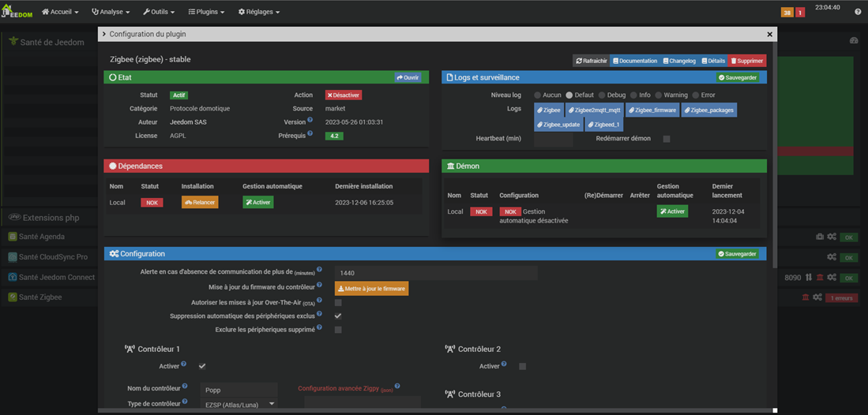868x415 pixels.
Task: Click Nom du contrôleur field Popp
Action: pos(239,389)
